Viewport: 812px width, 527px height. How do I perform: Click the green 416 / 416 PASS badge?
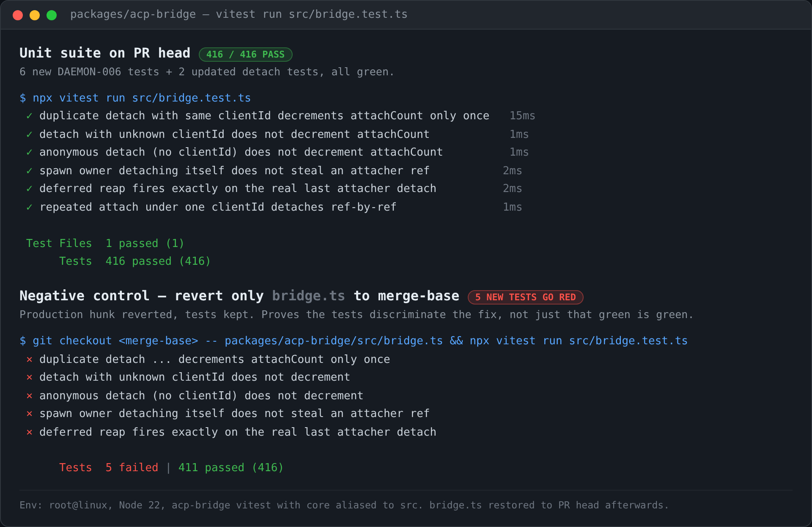[x=245, y=55]
